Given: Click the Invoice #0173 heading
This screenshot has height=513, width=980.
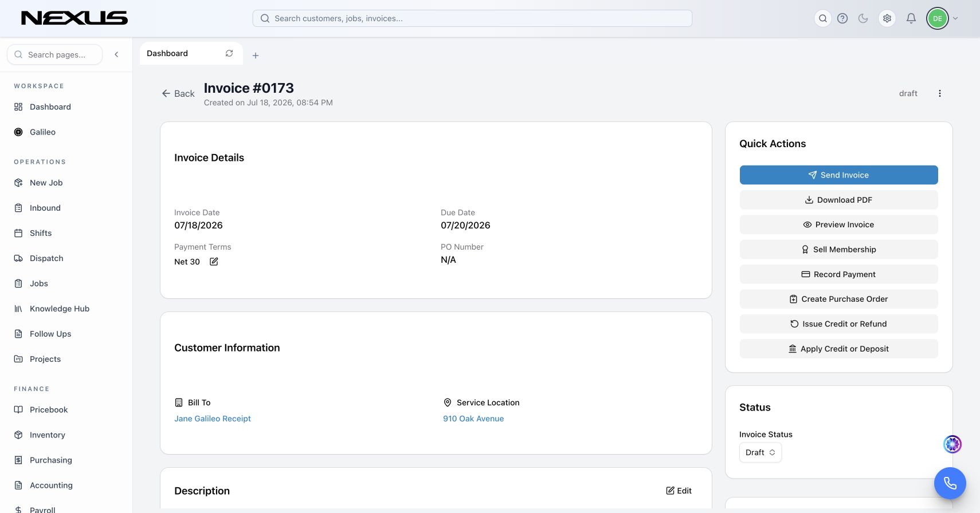Looking at the screenshot, I should 249,88.
